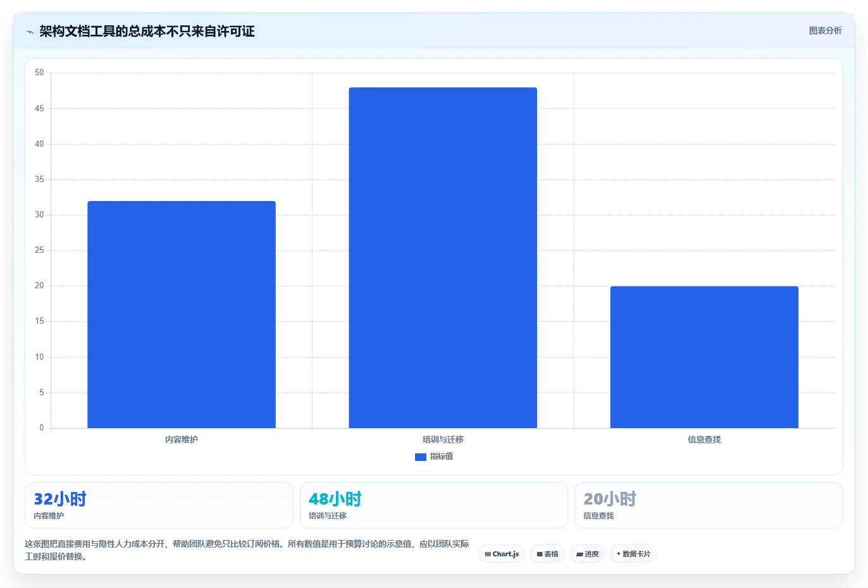Click the 信息查找 bar in the chart

tap(704, 357)
